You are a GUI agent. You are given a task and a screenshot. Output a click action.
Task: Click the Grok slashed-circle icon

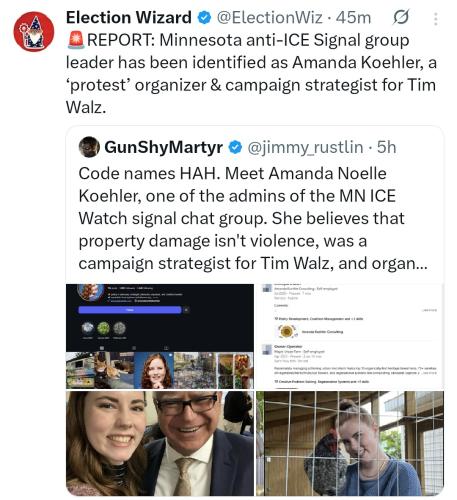coord(400,17)
